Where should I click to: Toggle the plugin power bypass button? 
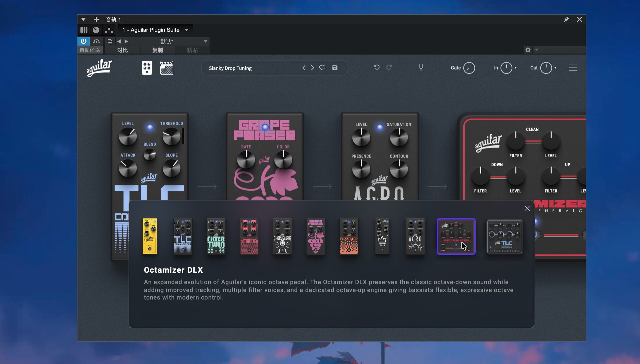pos(83,41)
